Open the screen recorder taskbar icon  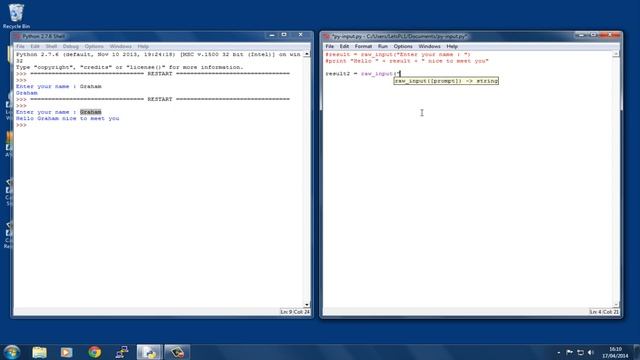coord(177,352)
